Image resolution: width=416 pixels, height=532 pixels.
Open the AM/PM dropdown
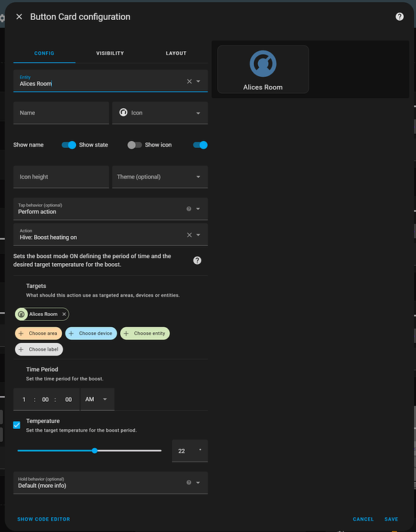coord(97,399)
